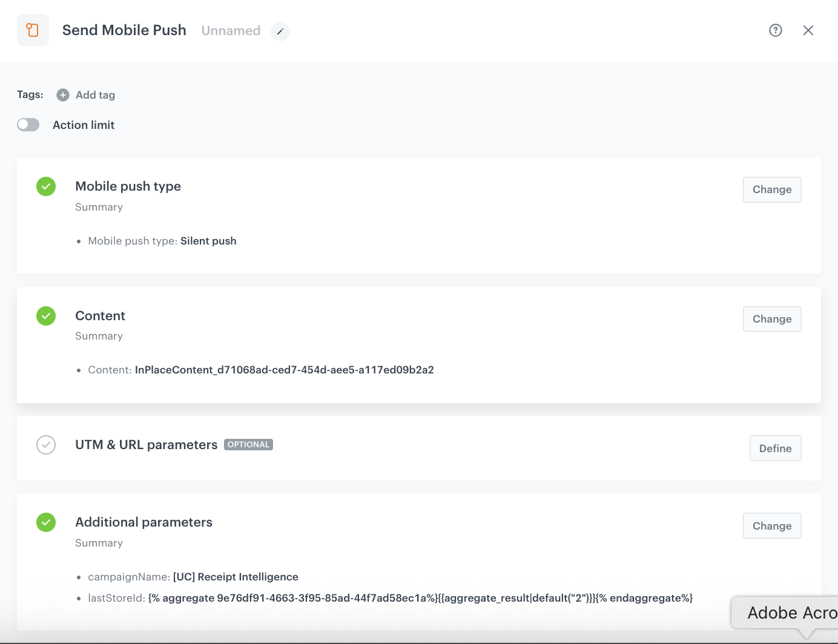Click Define for UTM & URL parameters

[775, 448]
